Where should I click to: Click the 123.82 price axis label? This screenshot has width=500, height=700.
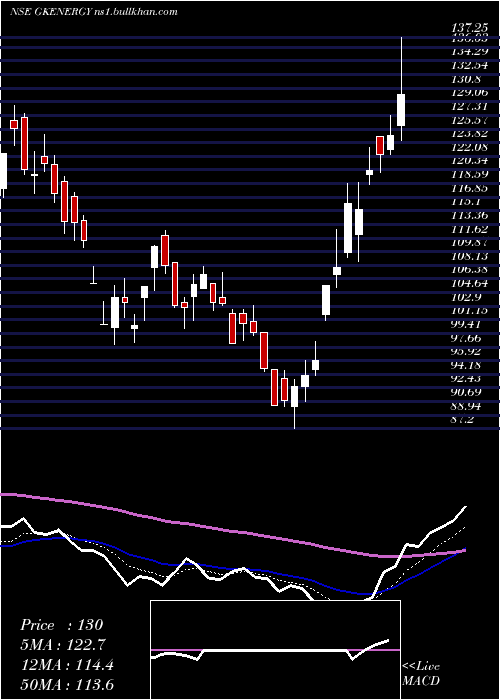[470, 133]
